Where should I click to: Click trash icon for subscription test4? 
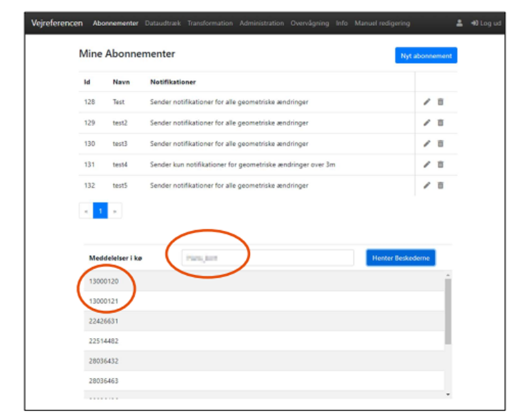tap(441, 165)
